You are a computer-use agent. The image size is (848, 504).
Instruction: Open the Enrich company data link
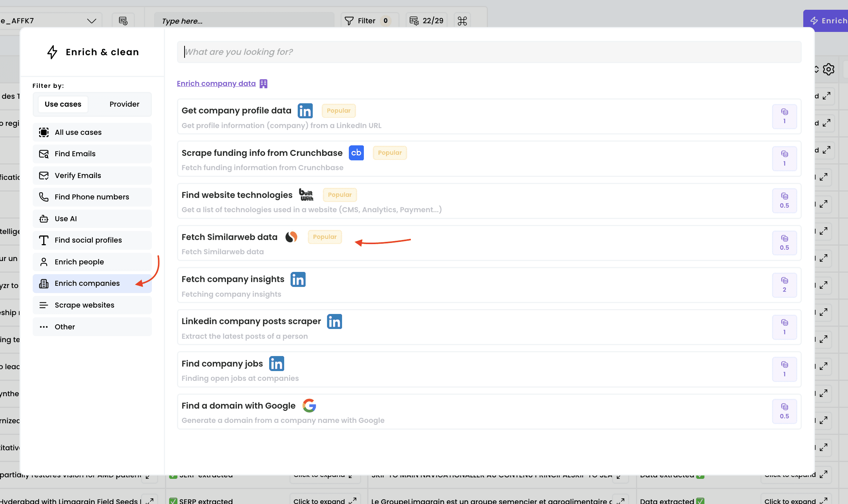point(216,83)
